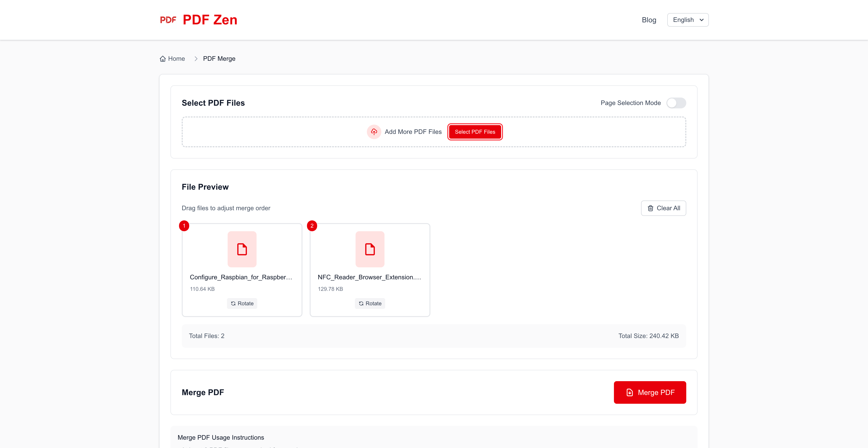Click the red badge numbered 2
Image resolution: width=868 pixels, height=448 pixels.
[x=312, y=226]
